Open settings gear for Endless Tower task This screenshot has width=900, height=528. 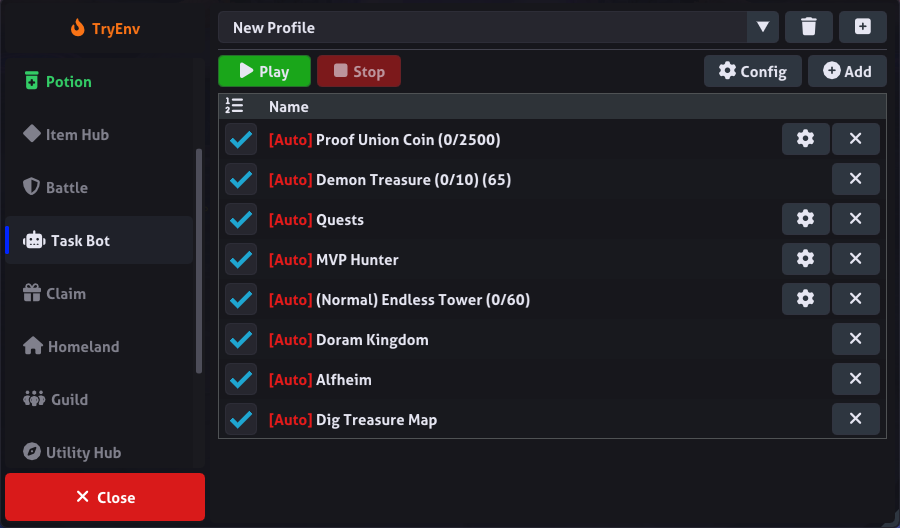(805, 299)
